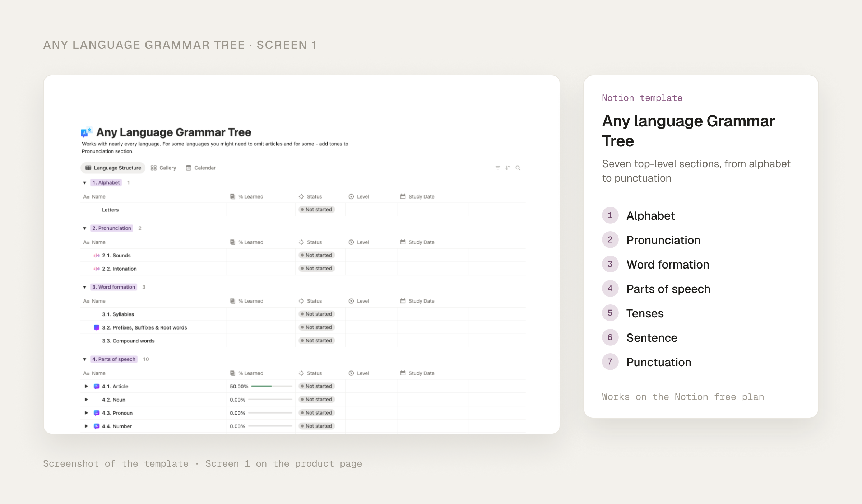Click the Study Date calendar icon in Alphabet header
This screenshot has width=862, height=504.
(403, 196)
